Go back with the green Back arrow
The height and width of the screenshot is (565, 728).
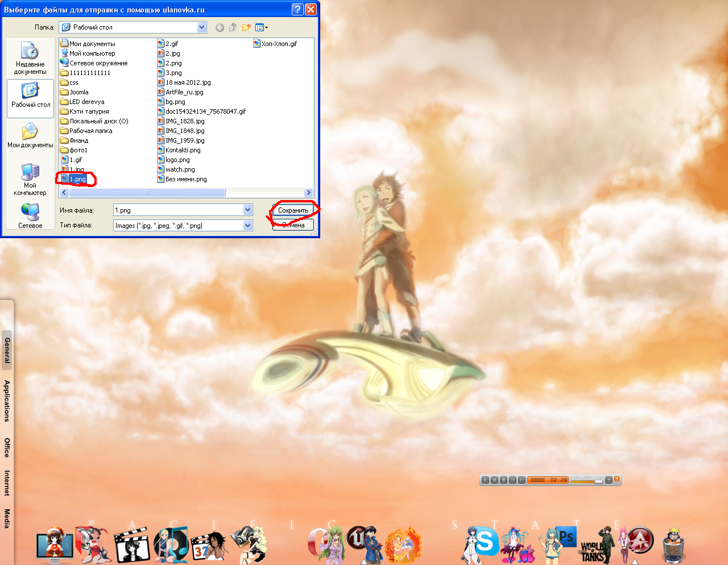[220, 27]
